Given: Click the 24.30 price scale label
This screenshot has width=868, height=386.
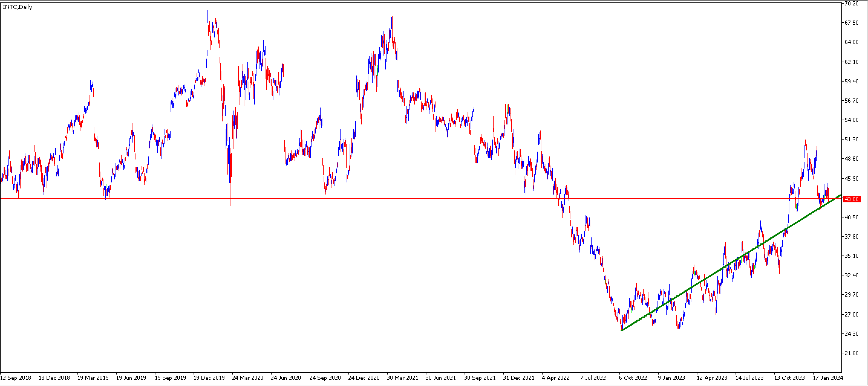Looking at the screenshot, I should tap(851, 334).
